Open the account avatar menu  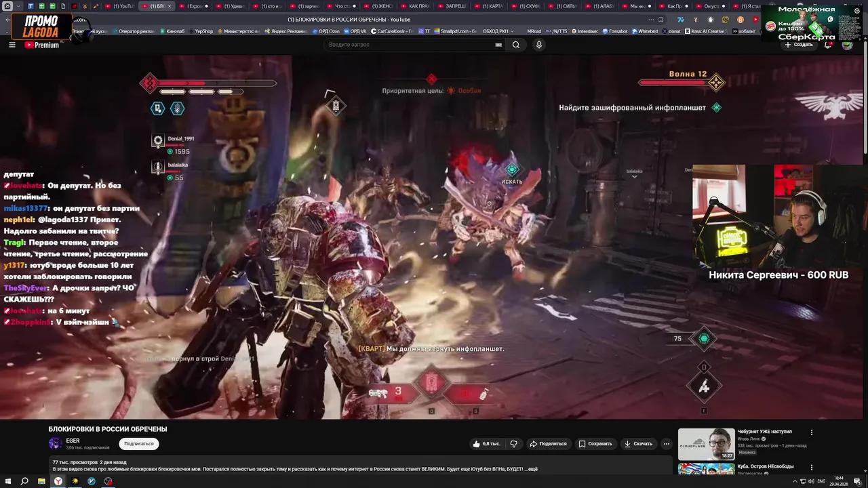click(847, 45)
